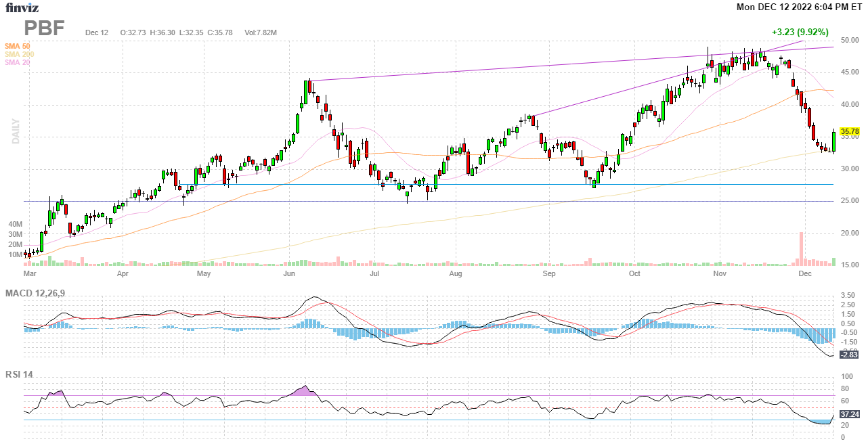868x448 pixels.
Task: Click the RSI 14 indicator title
Action: click(20, 374)
